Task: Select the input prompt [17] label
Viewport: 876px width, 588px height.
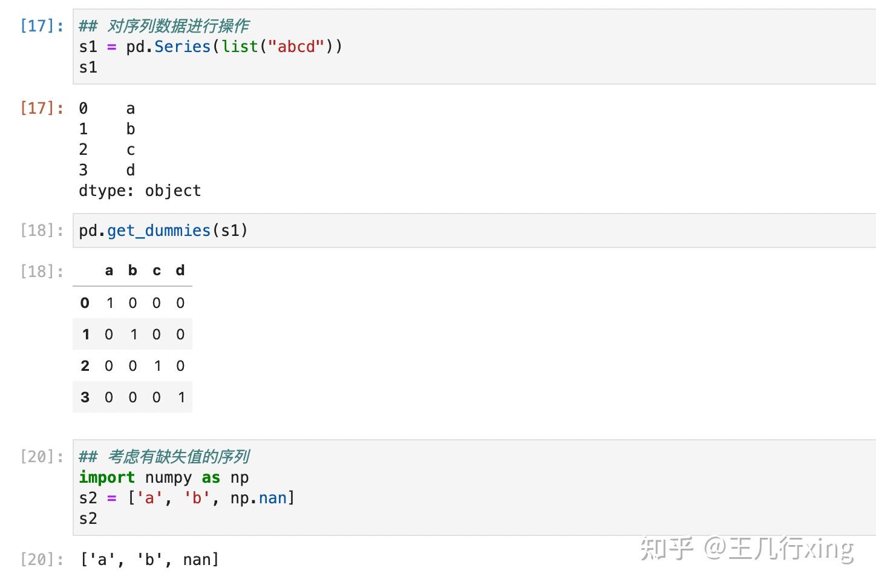Action: 42,25
